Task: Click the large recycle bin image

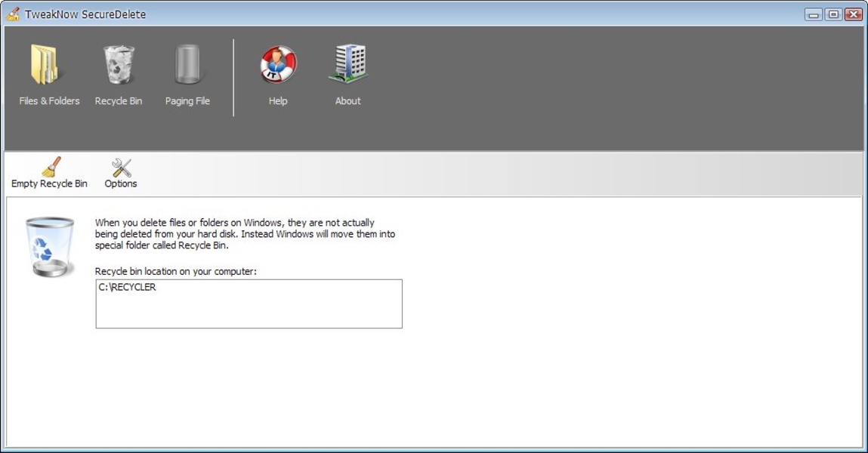Action: coord(50,247)
